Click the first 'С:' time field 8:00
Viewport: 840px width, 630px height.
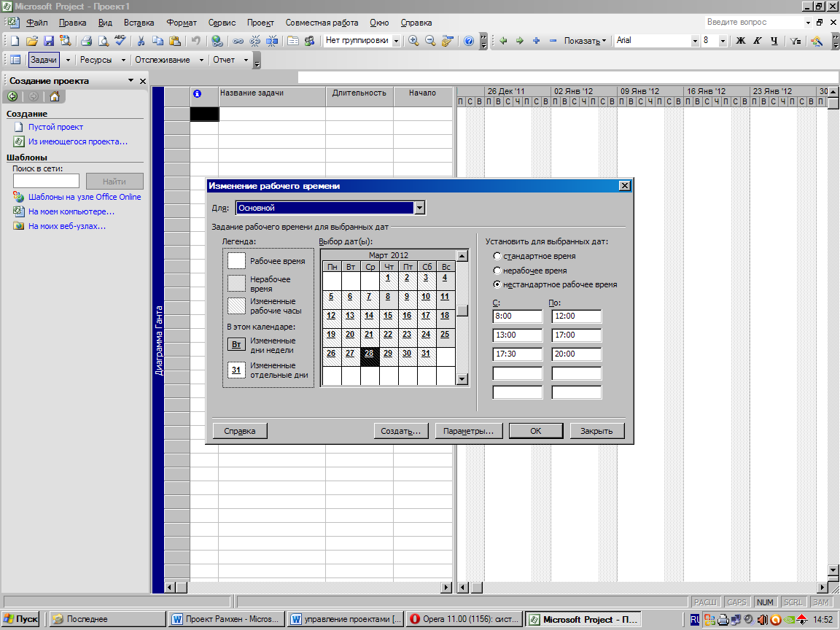pyautogui.click(x=518, y=316)
